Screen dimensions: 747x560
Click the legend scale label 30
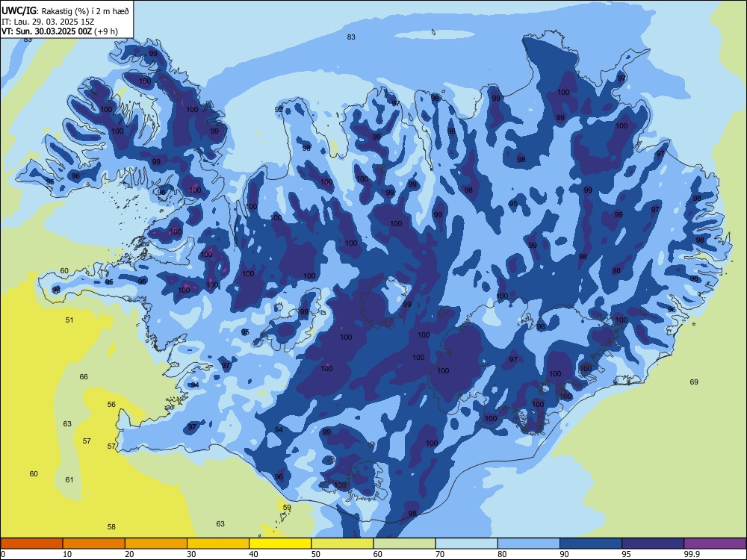pos(191,554)
